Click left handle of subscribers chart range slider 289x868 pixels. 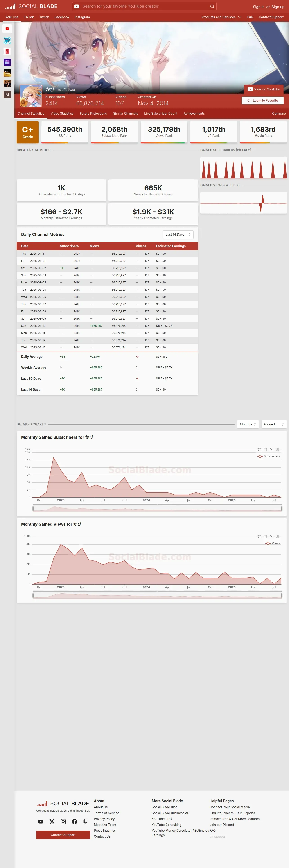pos(33,508)
